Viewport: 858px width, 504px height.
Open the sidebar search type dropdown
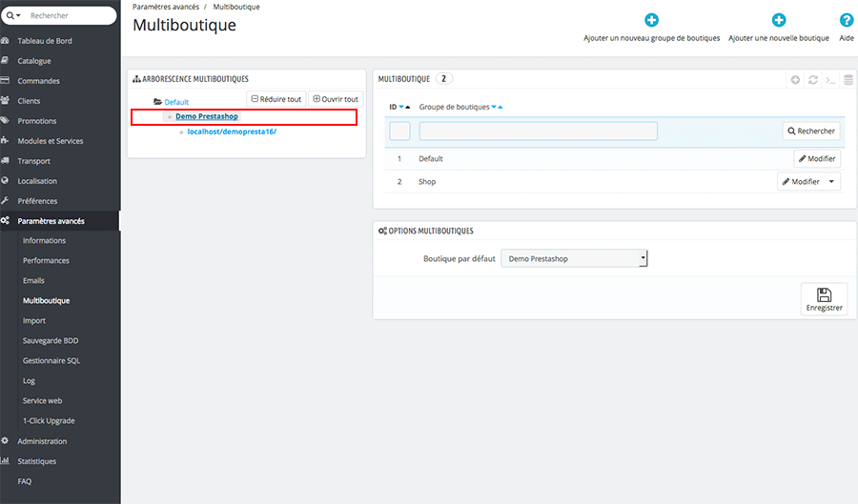coord(14,16)
